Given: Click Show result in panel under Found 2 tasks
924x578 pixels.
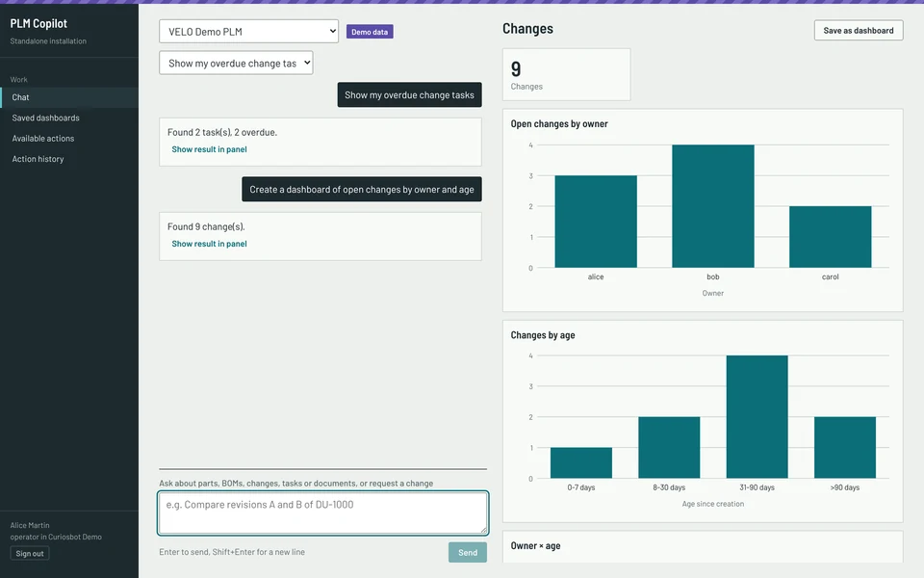Looking at the screenshot, I should click(209, 149).
